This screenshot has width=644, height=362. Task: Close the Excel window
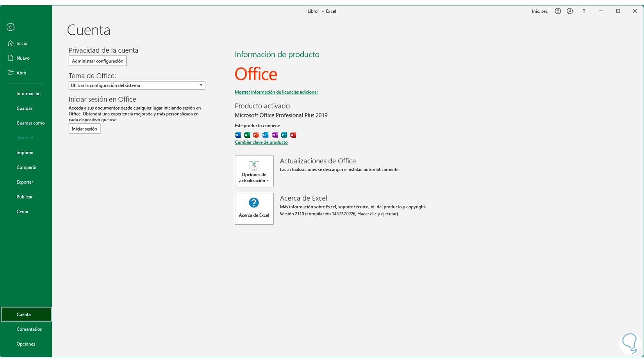tap(635, 11)
